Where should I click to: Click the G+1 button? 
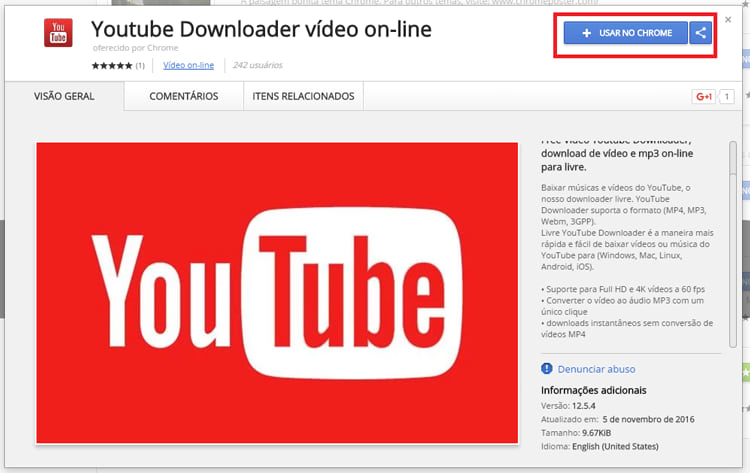[x=704, y=97]
